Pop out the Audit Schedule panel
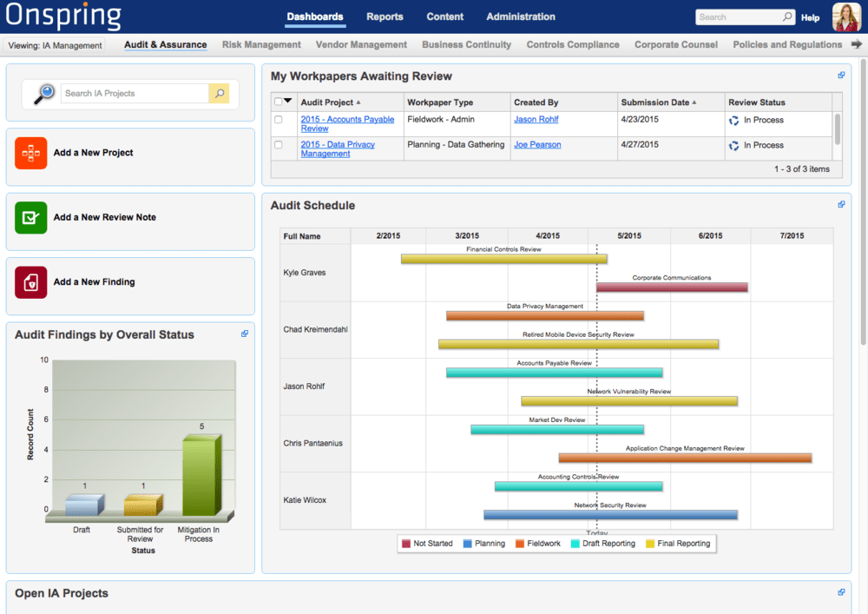This screenshot has width=868, height=614. pos(840,205)
